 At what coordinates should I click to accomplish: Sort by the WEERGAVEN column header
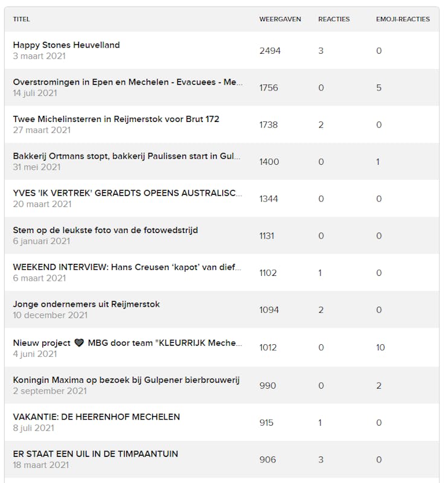click(280, 19)
